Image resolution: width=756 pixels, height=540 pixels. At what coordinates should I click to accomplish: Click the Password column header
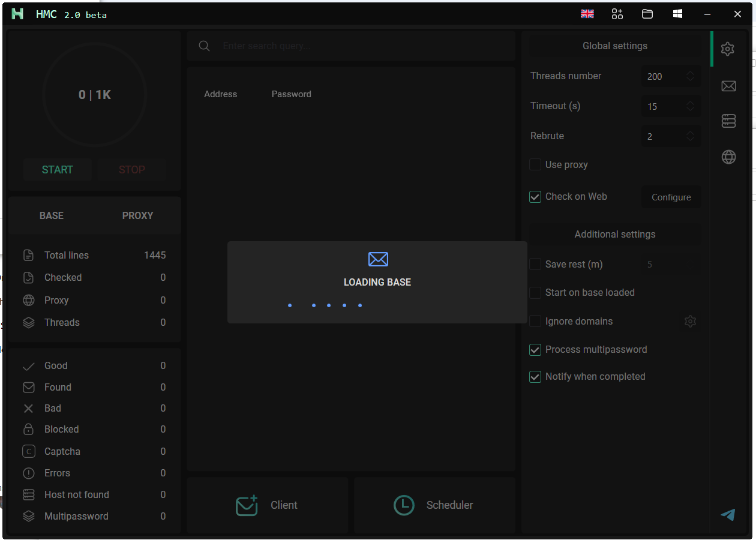click(x=291, y=94)
